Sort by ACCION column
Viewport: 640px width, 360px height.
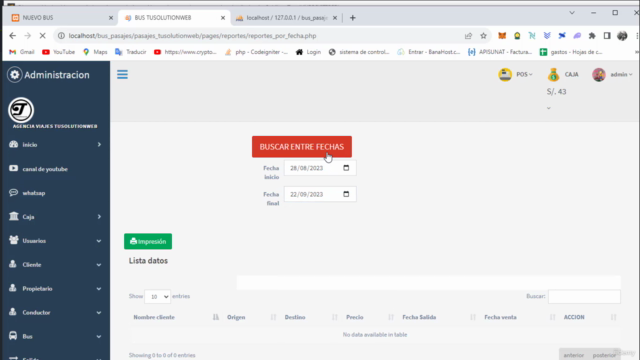(x=590, y=317)
